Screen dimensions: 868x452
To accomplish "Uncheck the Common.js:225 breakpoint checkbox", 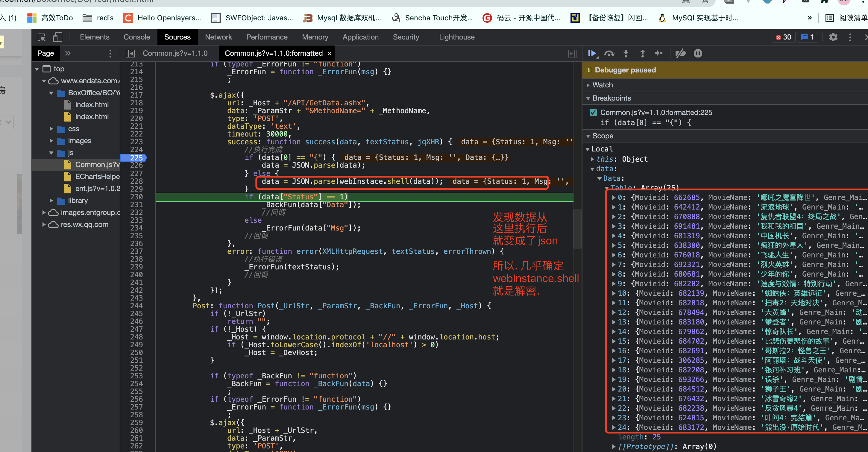I will [593, 113].
